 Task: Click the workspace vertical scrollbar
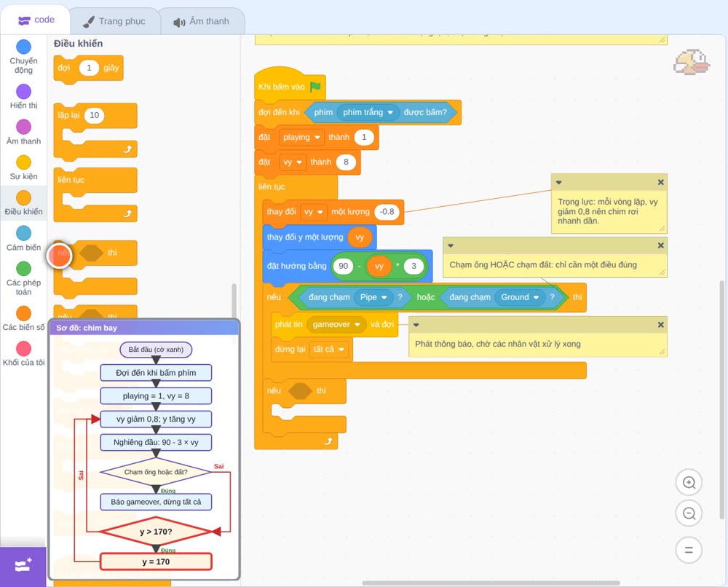(x=722, y=399)
